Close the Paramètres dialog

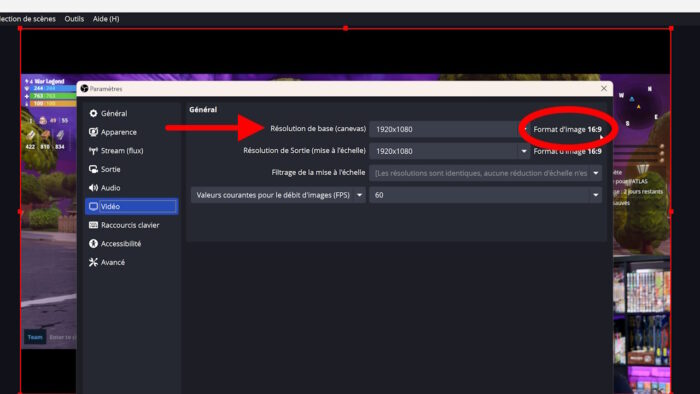click(x=604, y=88)
